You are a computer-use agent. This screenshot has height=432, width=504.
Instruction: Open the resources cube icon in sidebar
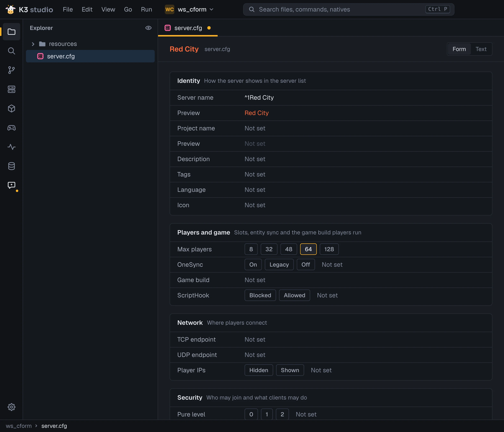11,109
